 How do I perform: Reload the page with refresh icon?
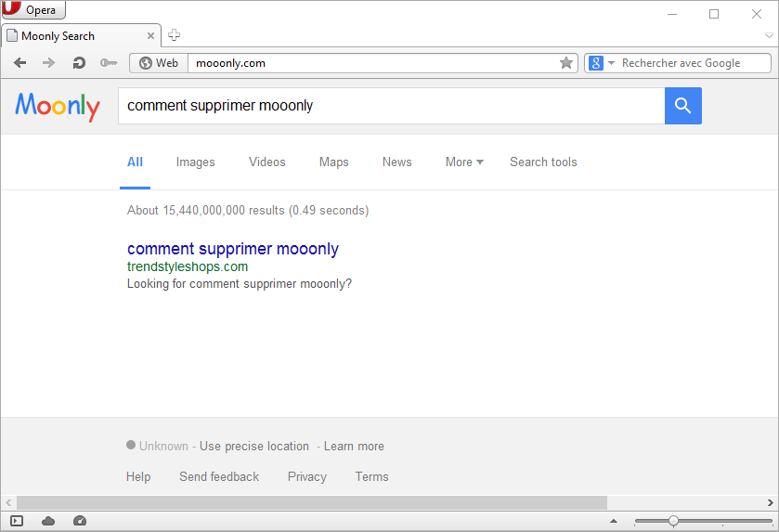79,63
